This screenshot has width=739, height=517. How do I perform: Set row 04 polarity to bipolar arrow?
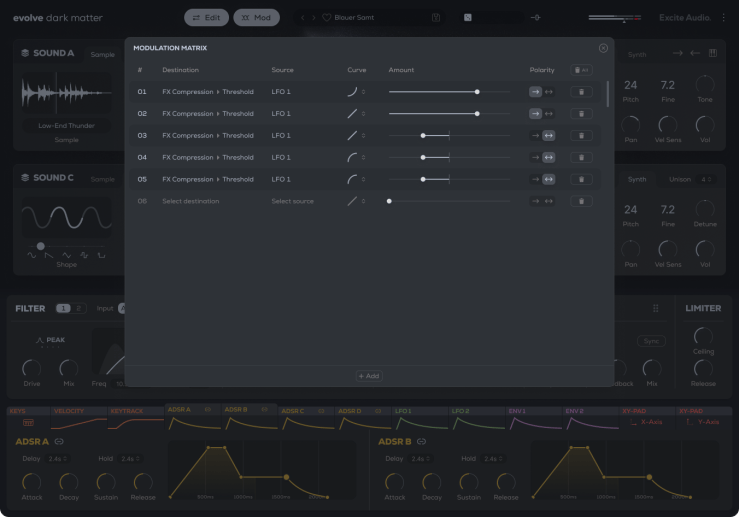[549, 157]
